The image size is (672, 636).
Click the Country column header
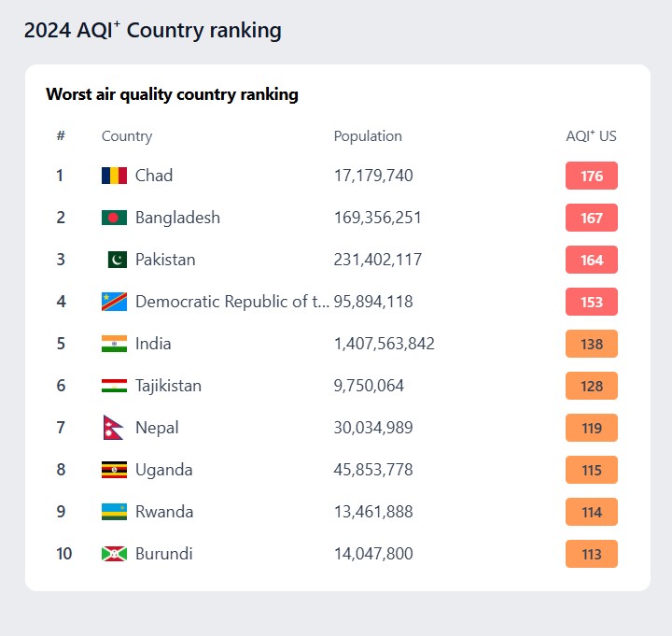click(x=127, y=136)
